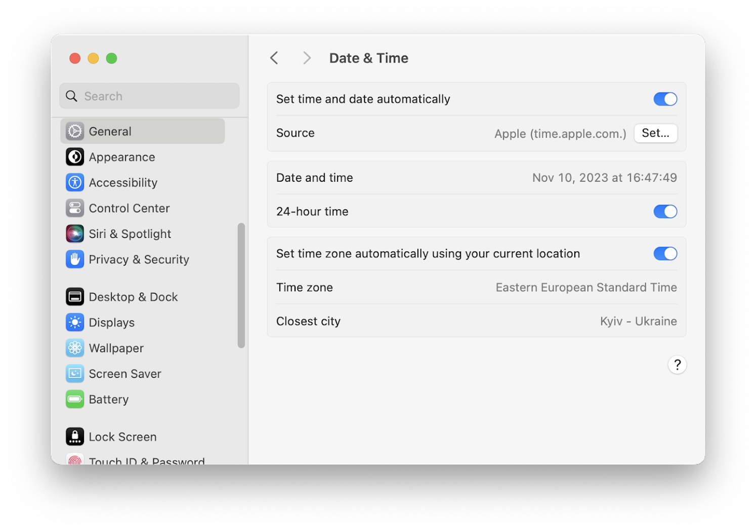This screenshot has width=756, height=532.
Task: Click inside the Search field
Action: pos(149,96)
